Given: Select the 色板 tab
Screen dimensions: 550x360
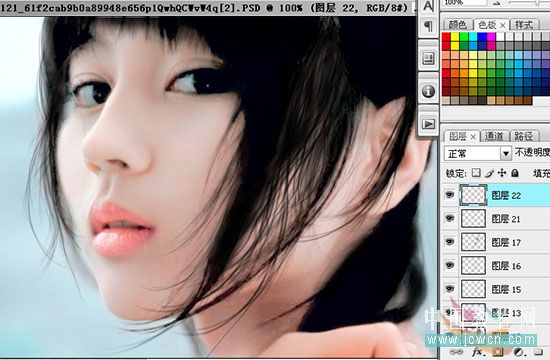Looking at the screenshot, I should click(x=488, y=25).
